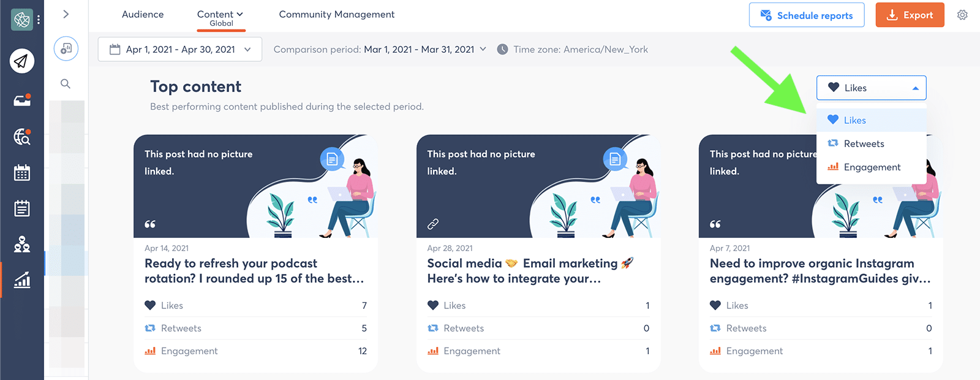
Task: Click the Apr 14, 2021 date label
Action: coord(167,248)
